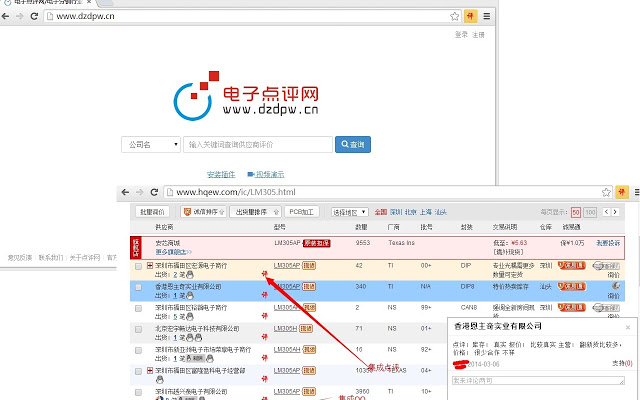Click the 电子点评网 logo
Image resolution: width=640 pixels, height=400 pixels.
246,96
